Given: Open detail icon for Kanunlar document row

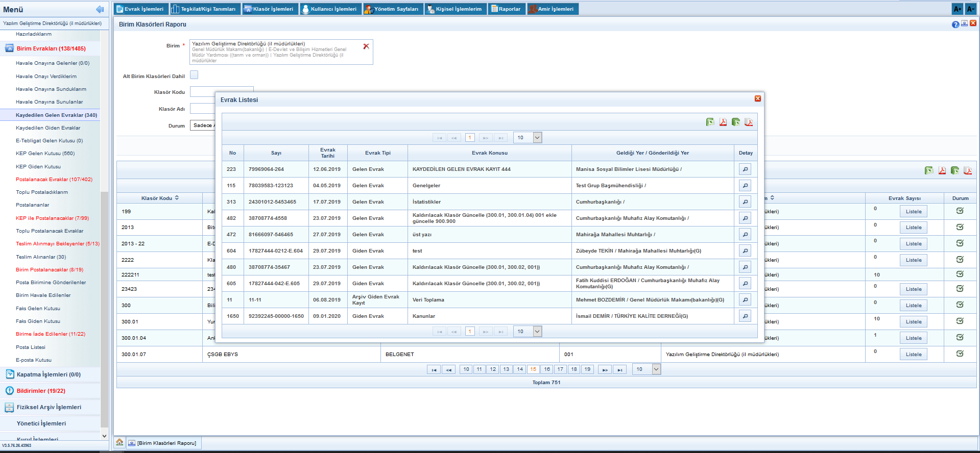Looking at the screenshot, I should click(745, 316).
